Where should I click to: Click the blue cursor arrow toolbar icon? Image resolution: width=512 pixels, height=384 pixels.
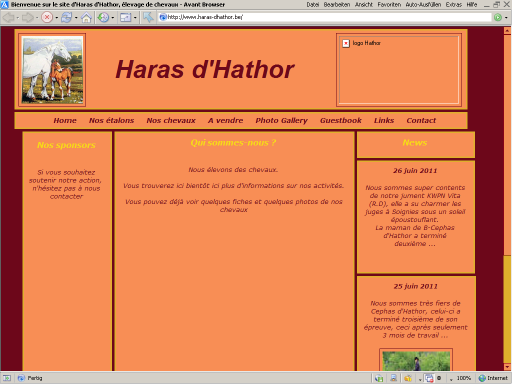coord(148,17)
